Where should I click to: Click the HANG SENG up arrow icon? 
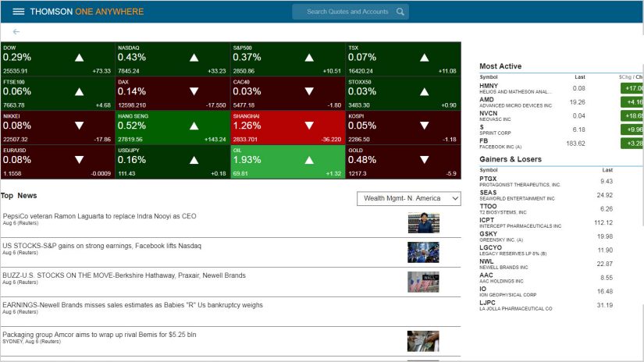coord(194,126)
